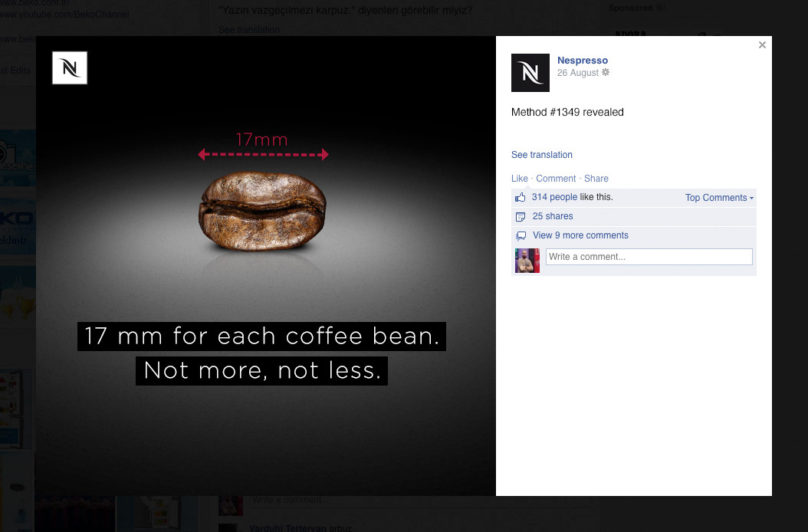Image resolution: width=808 pixels, height=532 pixels.
Task: Open Top Comments sorting dropdown
Action: [719, 198]
